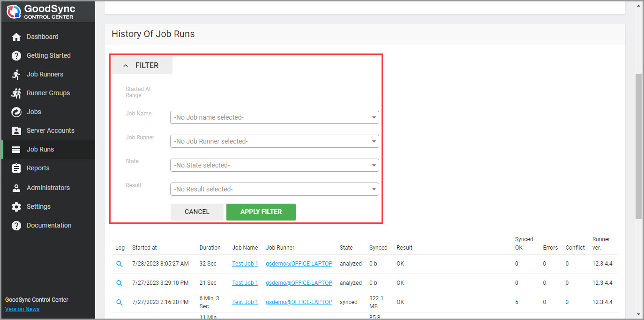
Task: Click the Runner Groups icon in sidebar
Action: pyautogui.click(x=16, y=93)
